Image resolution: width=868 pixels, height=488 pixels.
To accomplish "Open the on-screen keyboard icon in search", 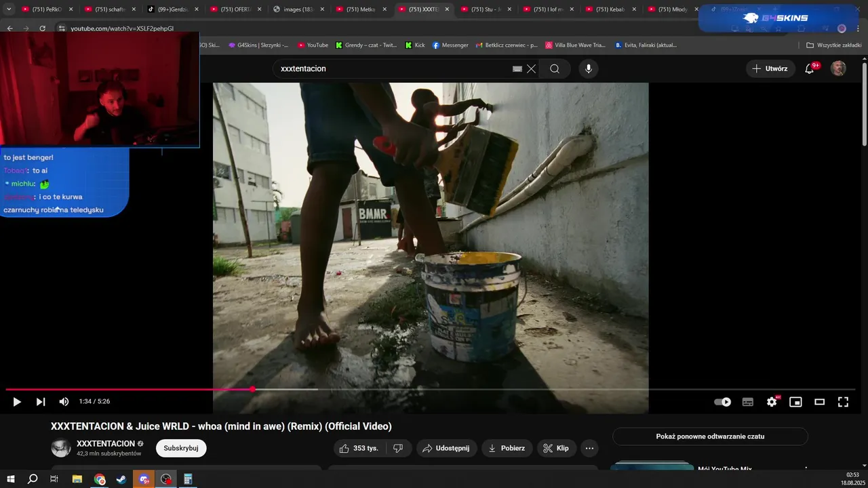I will 517,68.
